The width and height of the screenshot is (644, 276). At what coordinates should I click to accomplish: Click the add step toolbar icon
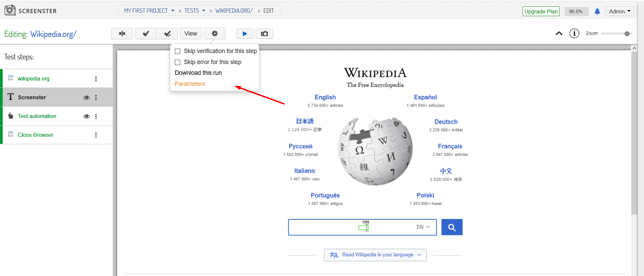click(122, 34)
